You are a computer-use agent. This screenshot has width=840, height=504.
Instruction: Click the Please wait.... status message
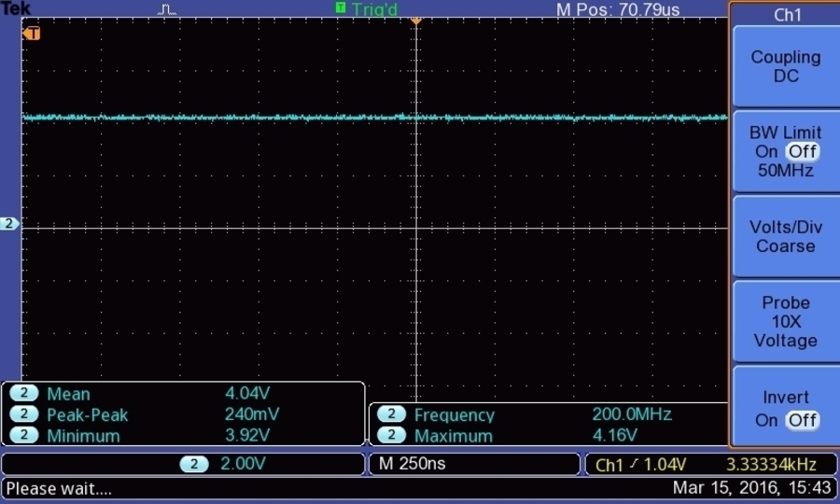59,488
